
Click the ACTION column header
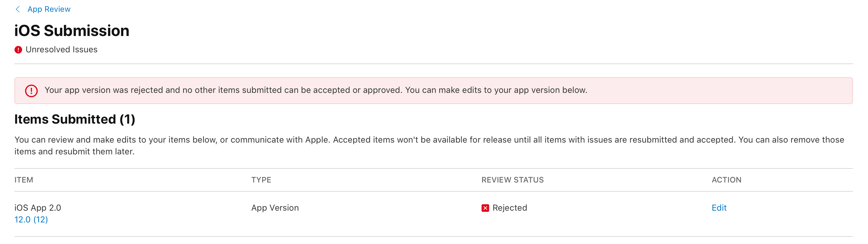click(x=726, y=180)
